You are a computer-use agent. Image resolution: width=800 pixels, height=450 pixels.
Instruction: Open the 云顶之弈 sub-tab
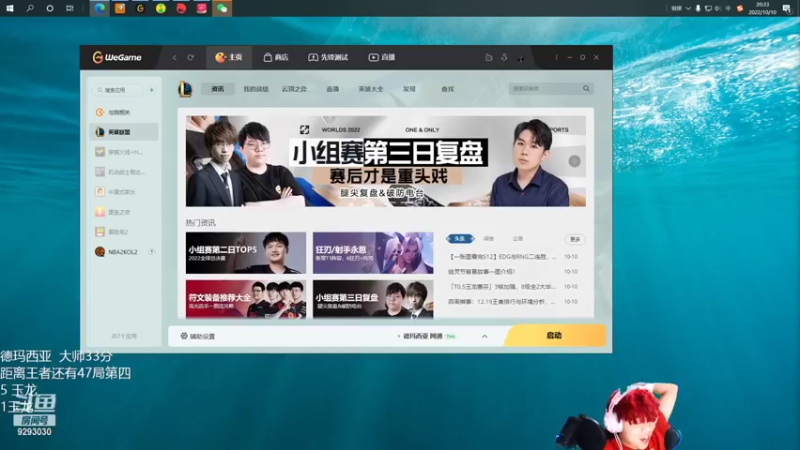294,89
